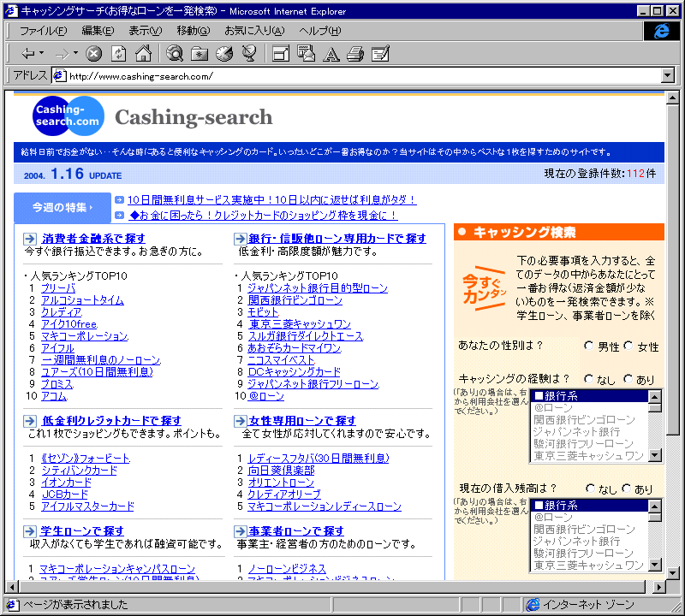Open the 消費者金融系で探す heading link
The height and width of the screenshot is (616, 685).
[93, 239]
